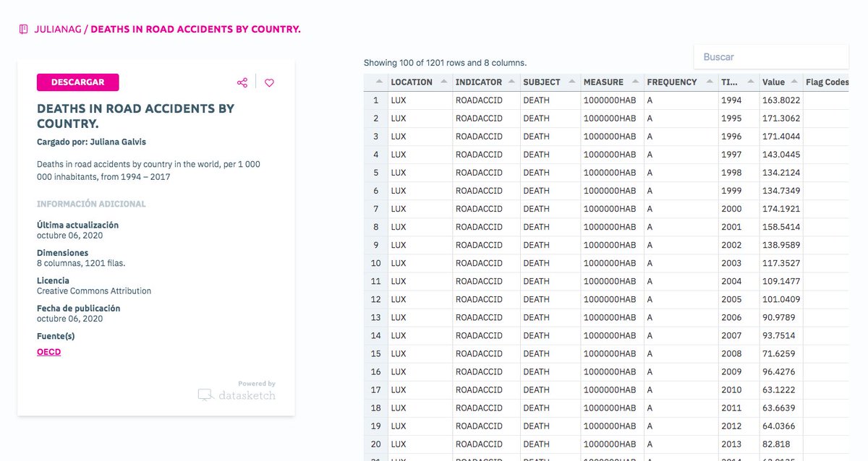Click 'Cargado por: Juliana Galvis' text
Image resolution: width=868 pixels, height=461 pixels.
coord(91,142)
